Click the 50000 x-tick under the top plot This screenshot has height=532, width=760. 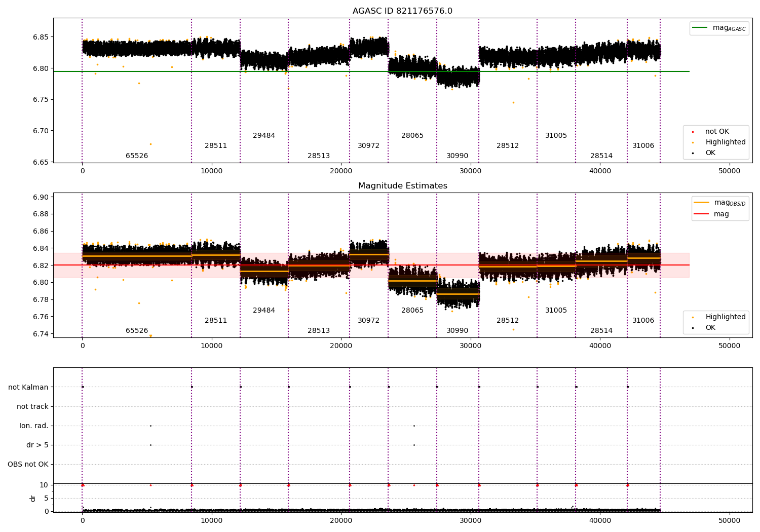(x=730, y=171)
